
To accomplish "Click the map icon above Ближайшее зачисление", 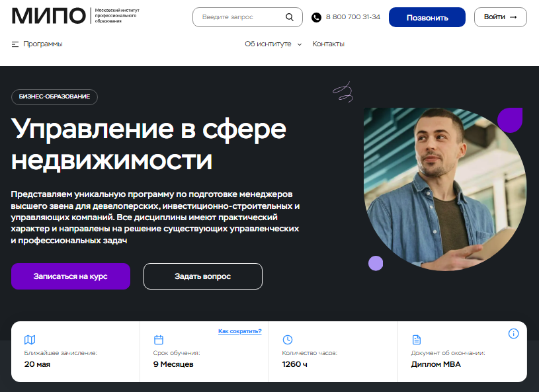I will [x=30, y=340].
